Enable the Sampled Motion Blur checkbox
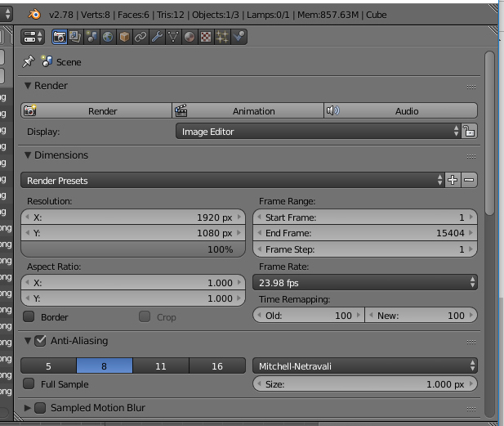 click(x=40, y=408)
